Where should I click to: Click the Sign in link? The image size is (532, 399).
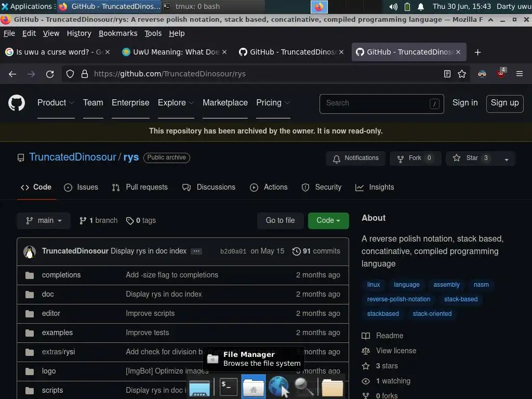(x=465, y=103)
